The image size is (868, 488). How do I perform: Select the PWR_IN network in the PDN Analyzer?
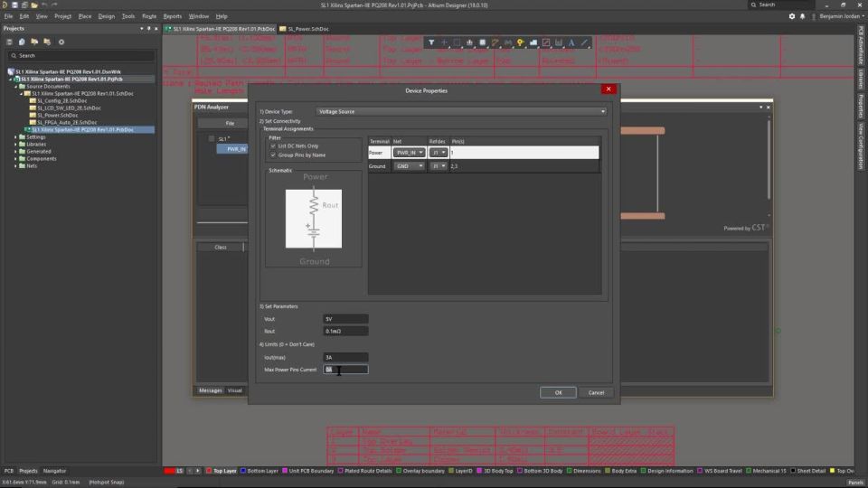pos(232,149)
